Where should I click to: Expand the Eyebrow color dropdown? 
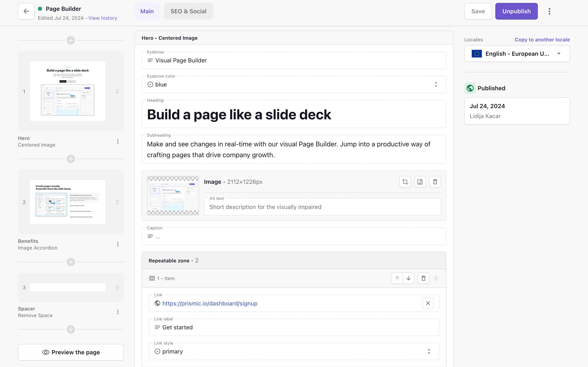(x=294, y=84)
